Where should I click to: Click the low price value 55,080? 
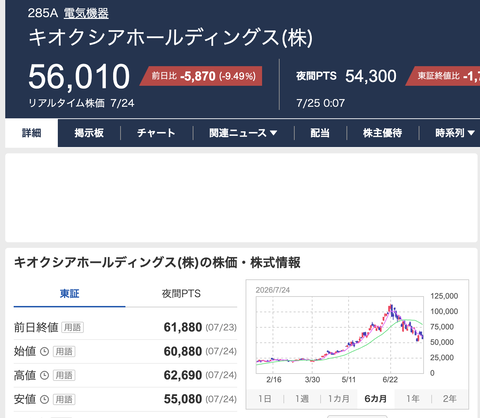point(183,399)
